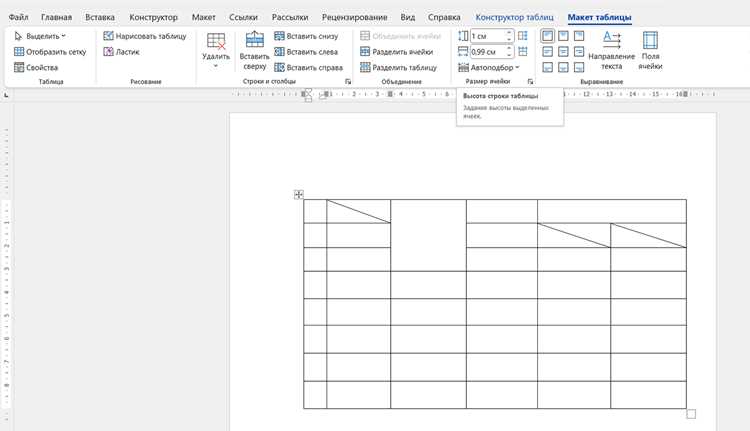Screen dimensions: 750x431
Task: Open the Файл tab
Action: pos(18,17)
